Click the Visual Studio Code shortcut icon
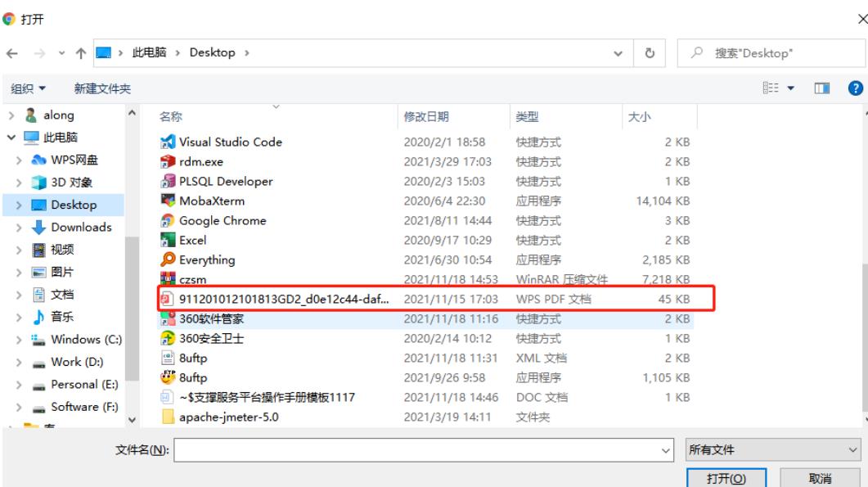The width and height of the screenshot is (868, 487). click(x=168, y=142)
